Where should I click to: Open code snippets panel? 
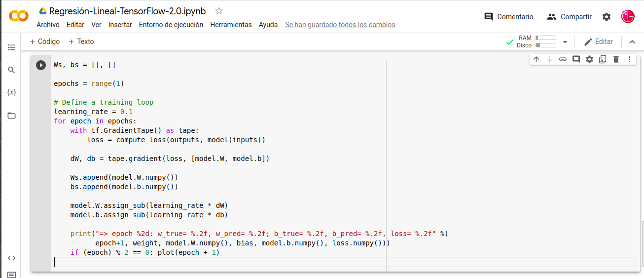click(11, 258)
